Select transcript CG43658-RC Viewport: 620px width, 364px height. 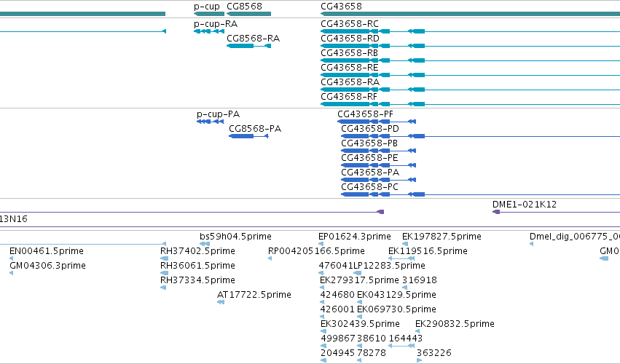350,24
